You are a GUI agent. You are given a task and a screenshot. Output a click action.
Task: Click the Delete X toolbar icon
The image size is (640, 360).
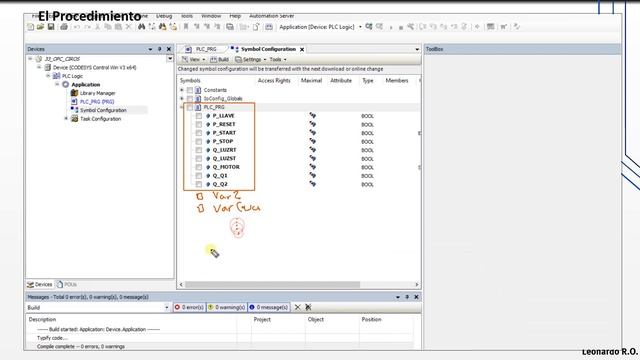(x=128, y=27)
